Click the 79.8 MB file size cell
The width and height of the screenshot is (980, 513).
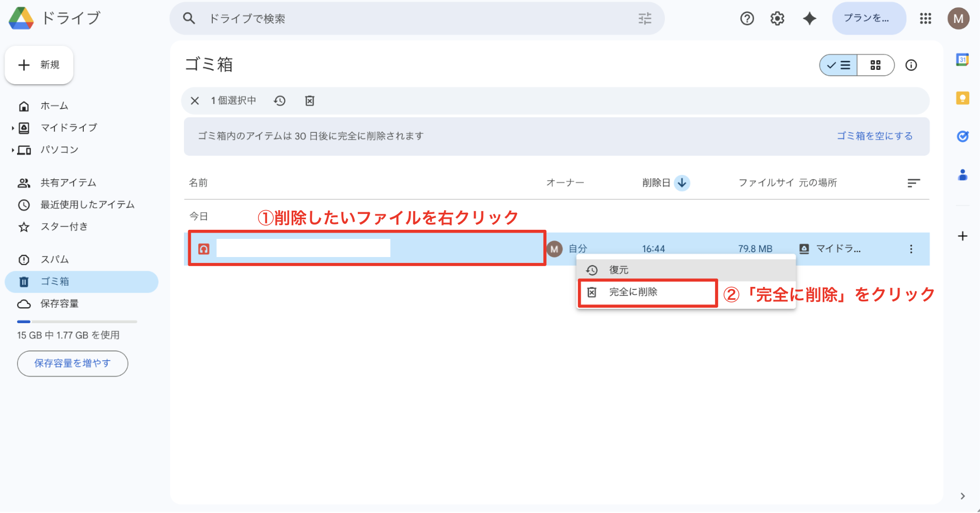pos(755,249)
